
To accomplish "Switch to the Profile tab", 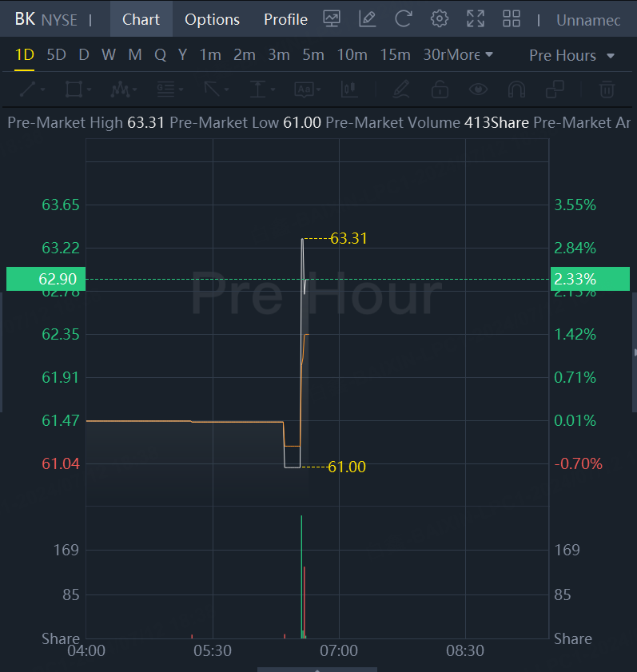I will tap(285, 19).
